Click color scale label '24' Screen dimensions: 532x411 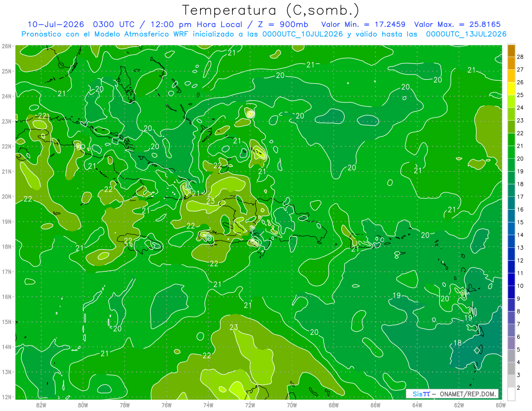coord(520,108)
